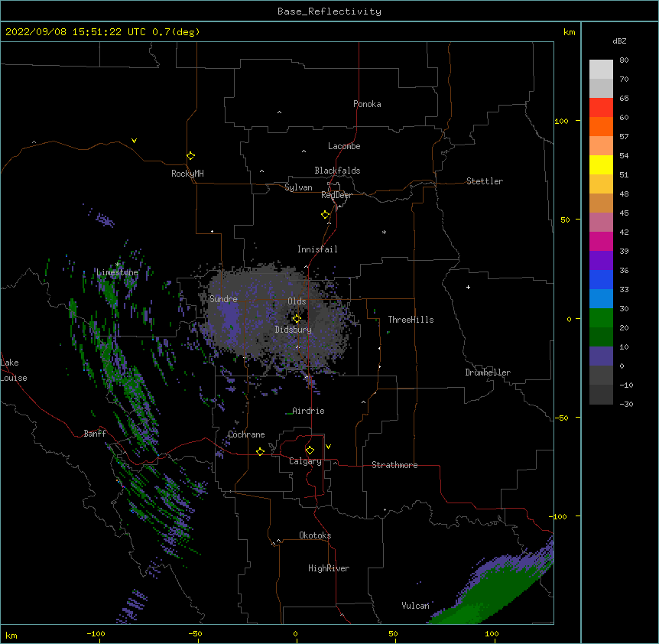This screenshot has height=644, width=659.
Task: Click the Ponoka city label
Action: pos(367,104)
